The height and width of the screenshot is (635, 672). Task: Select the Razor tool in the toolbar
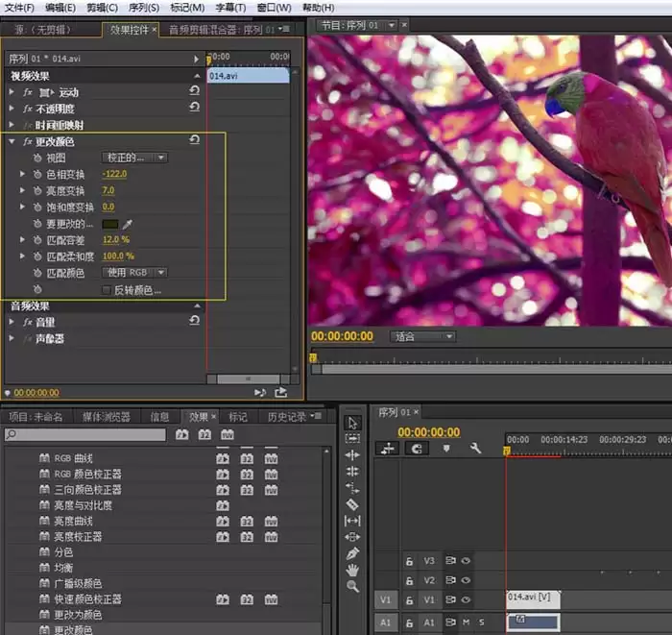[x=352, y=503]
